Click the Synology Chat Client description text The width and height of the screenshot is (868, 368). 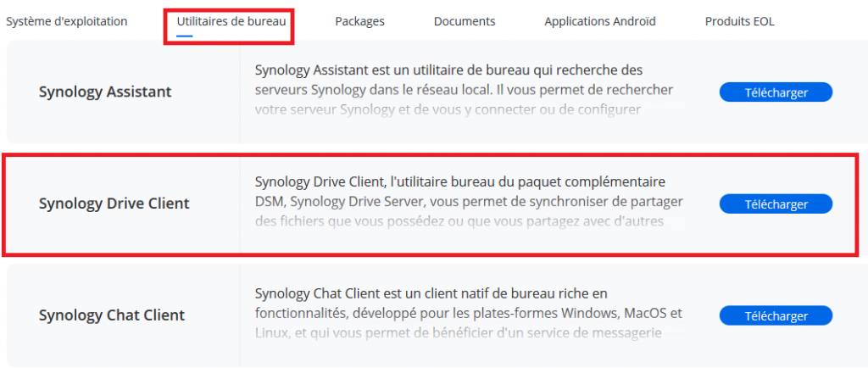[468, 313]
